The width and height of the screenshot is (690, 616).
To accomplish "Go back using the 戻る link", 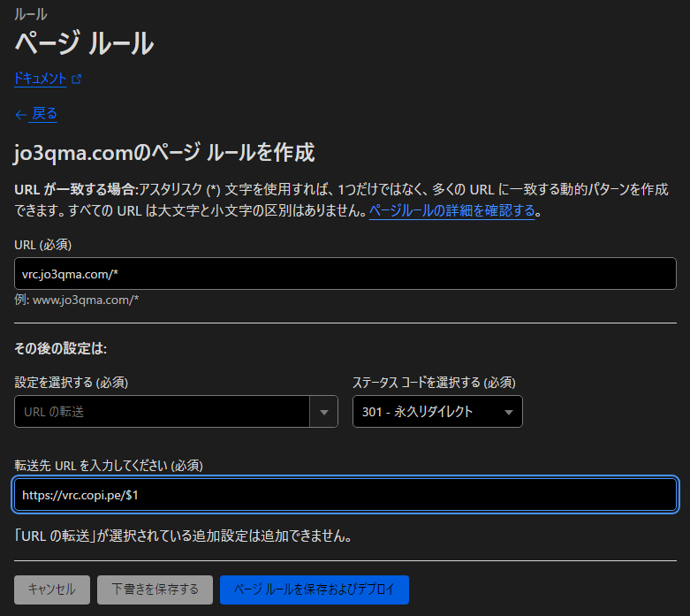I will pyautogui.click(x=44, y=114).
